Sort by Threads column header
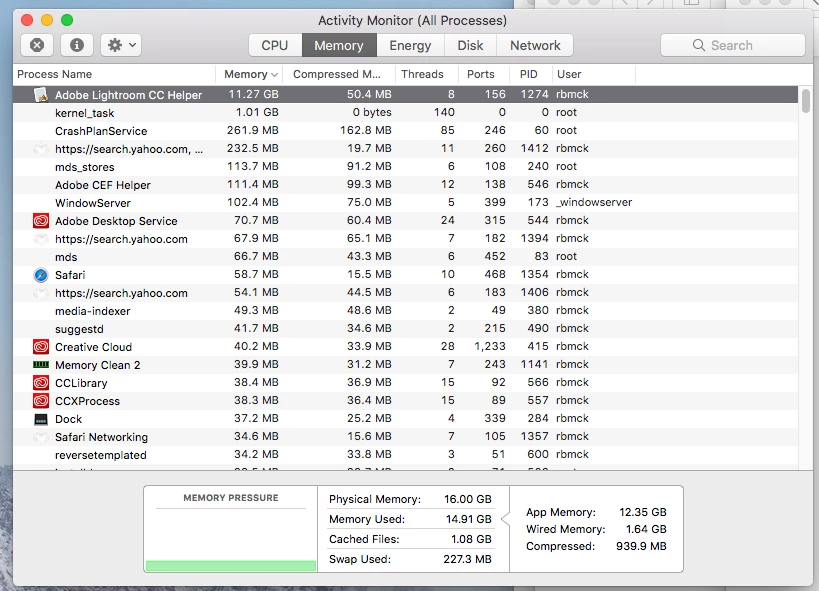Image resolution: width=819 pixels, height=591 pixels. pos(427,74)
